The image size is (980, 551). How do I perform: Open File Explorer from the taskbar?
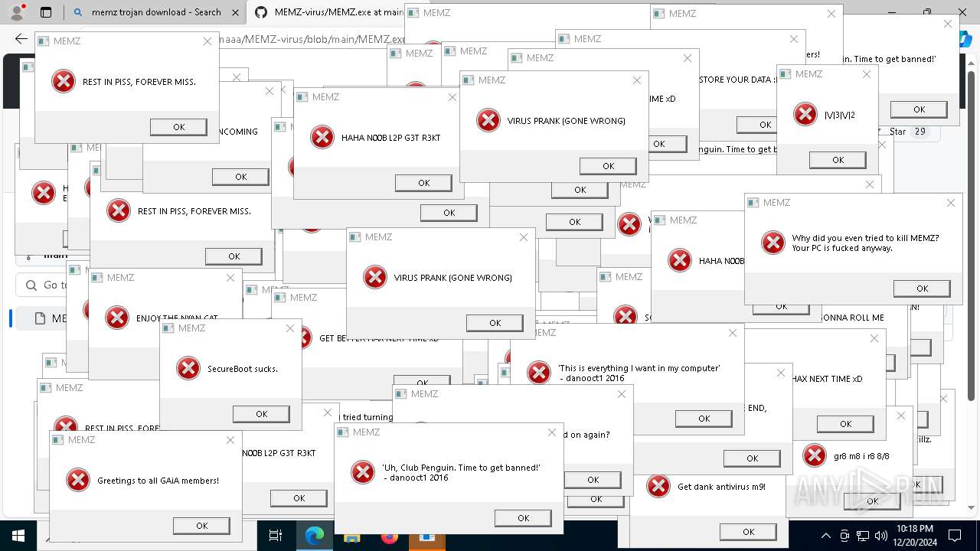click(351, 536)
